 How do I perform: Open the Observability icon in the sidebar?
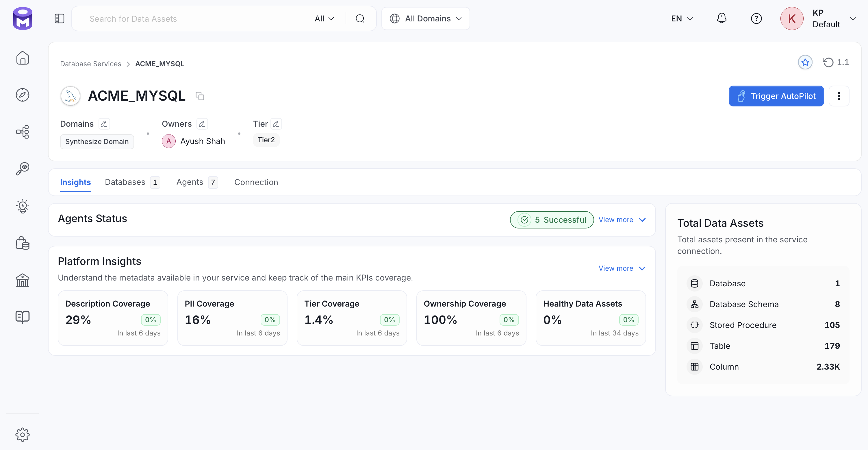pos(23,169)
